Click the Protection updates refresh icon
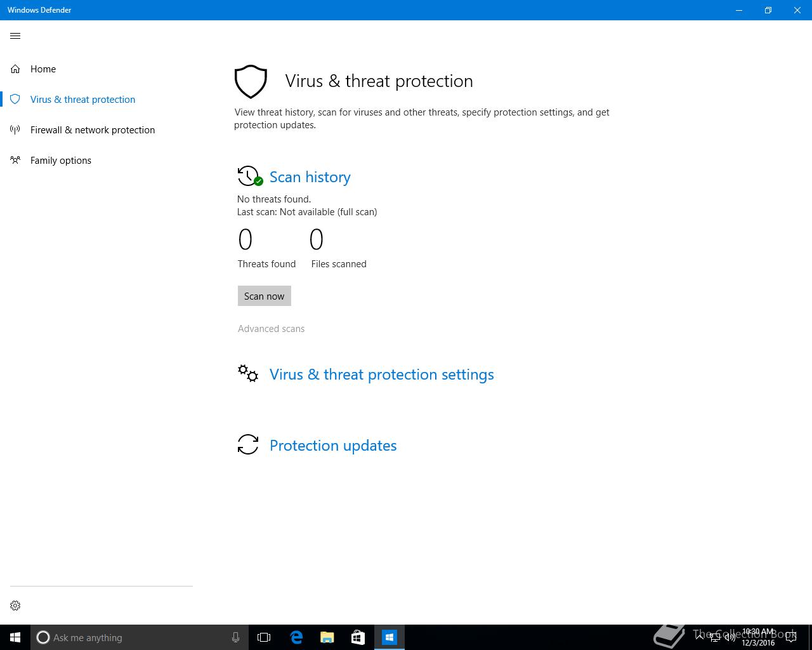Screen dimensions: 812x650 pyautogui.click(x=248, y=444)
